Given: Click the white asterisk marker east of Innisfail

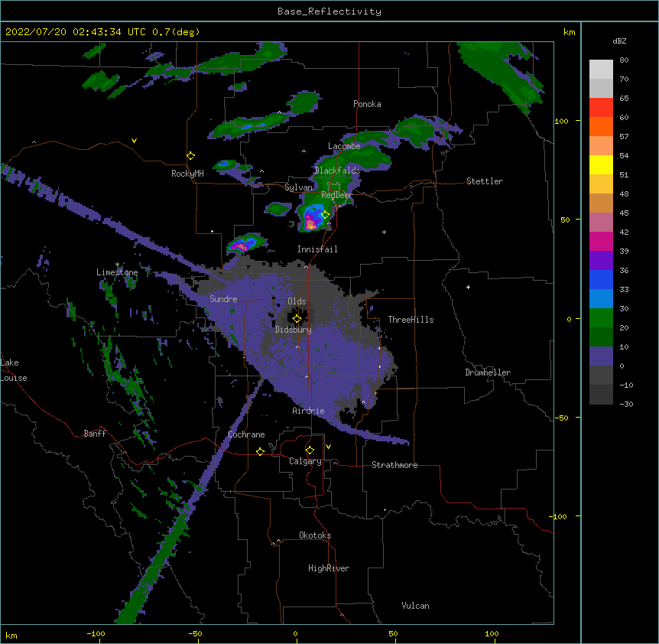Looking at the screenshot, I should coord(384,232).
